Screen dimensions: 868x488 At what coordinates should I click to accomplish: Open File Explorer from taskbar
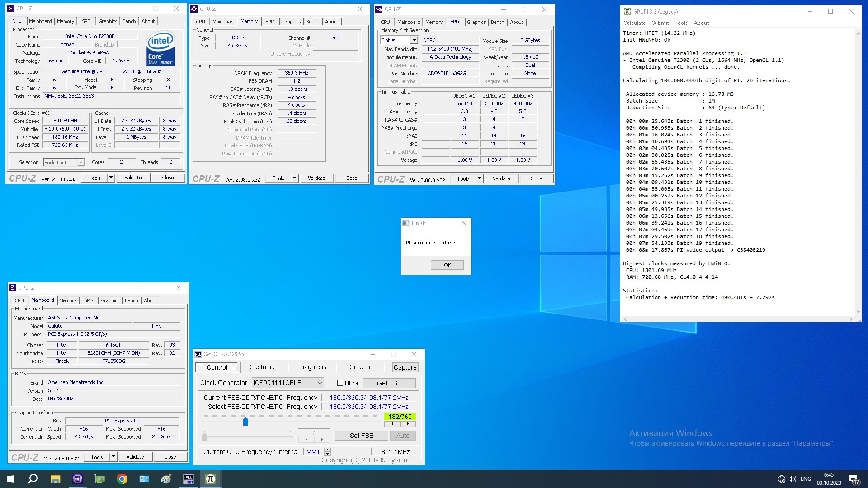pyautogui.click(x=55, y=479)
